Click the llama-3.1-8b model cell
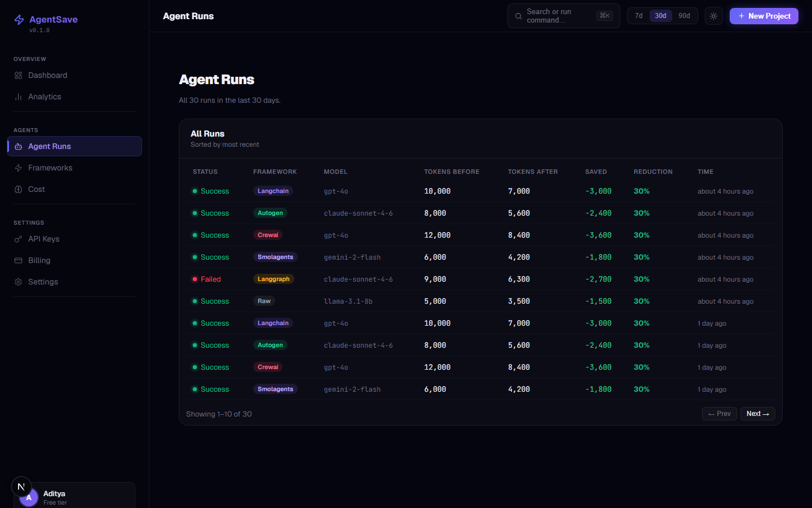 pyautogui.click(x=348, y=301)
